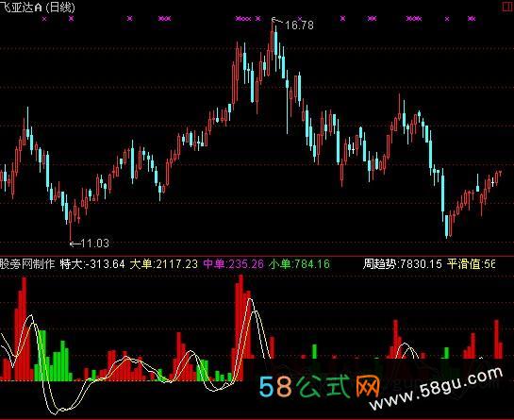Click the stock title 飞亚达A (日线)

(37, 8)
